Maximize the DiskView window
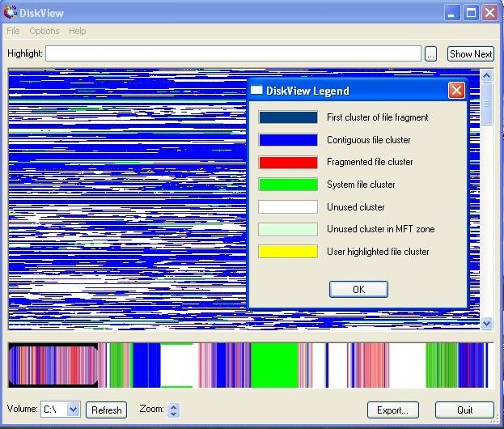 (471, 13)
